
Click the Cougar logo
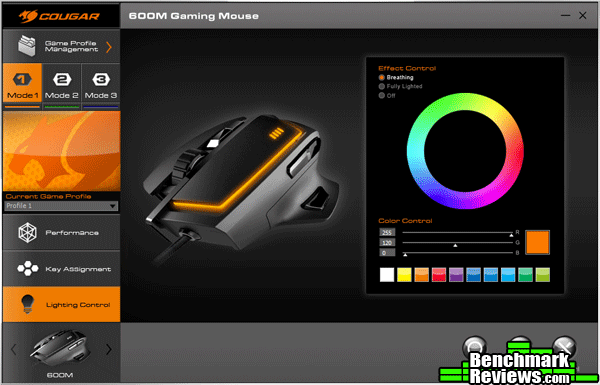coord(59,16)
